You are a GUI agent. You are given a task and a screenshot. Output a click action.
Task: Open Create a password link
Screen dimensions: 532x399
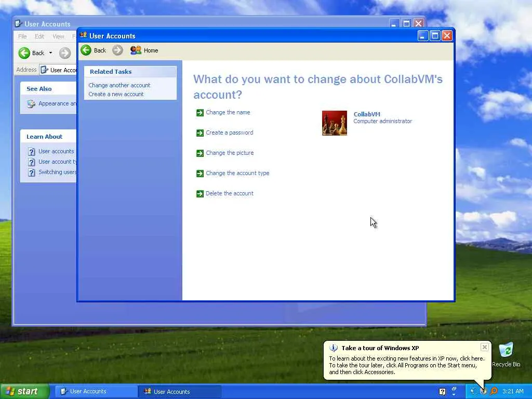tap(229, 132)
